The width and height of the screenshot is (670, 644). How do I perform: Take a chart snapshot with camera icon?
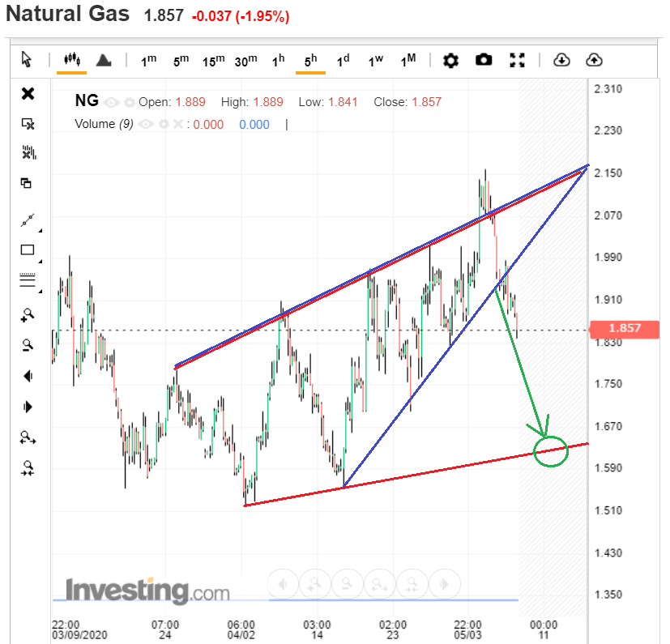point(484,60)
